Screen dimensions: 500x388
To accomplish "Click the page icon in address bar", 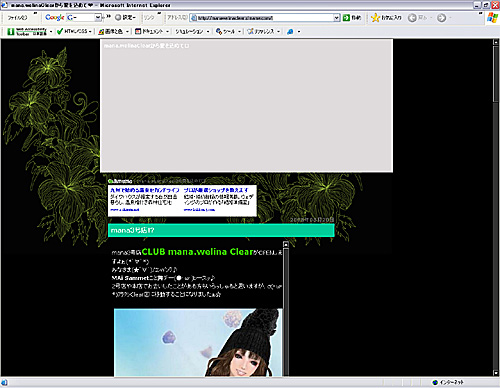I will [193, 18].
